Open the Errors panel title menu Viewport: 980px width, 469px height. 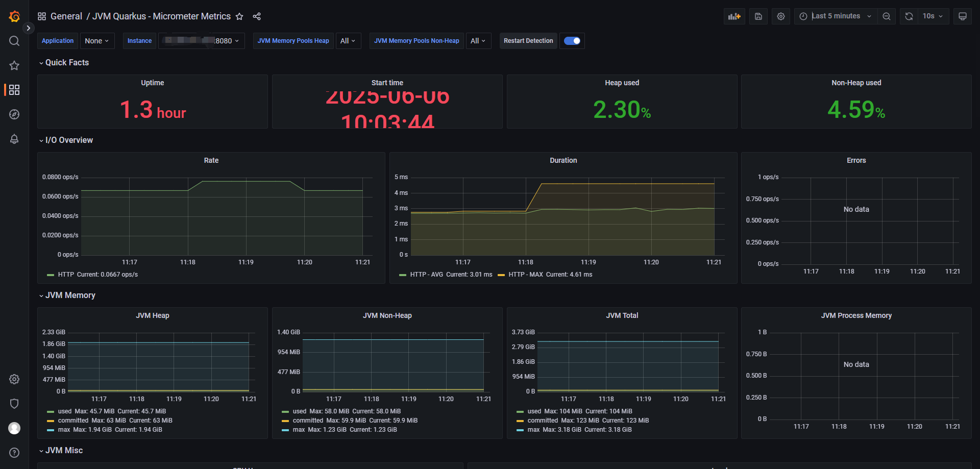856,160
